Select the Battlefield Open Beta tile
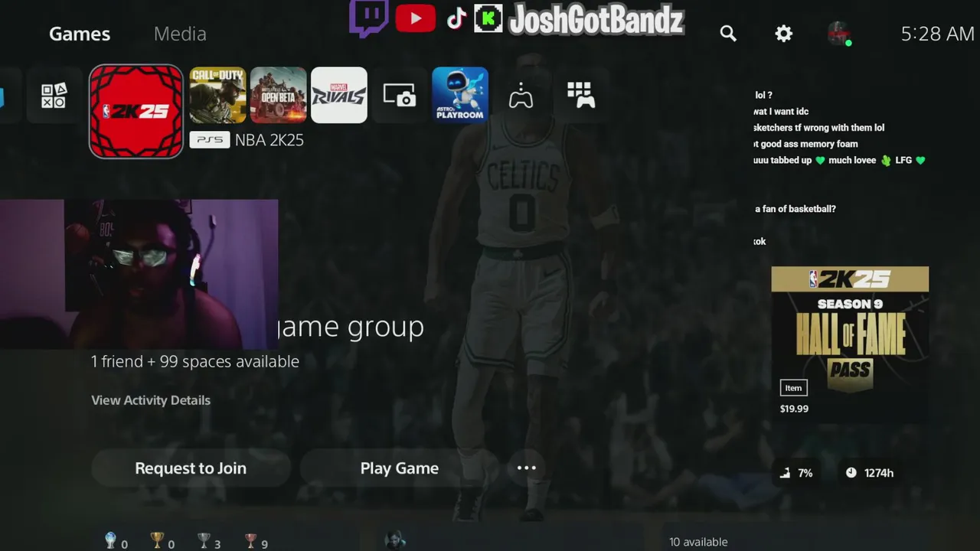Screen dimensions: 980x551 tap(279, 95)
